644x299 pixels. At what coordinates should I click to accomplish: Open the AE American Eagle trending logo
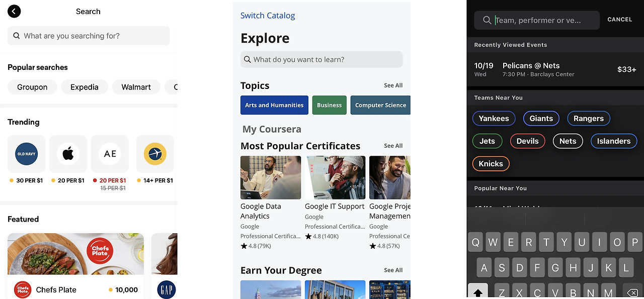pos(110,154)
